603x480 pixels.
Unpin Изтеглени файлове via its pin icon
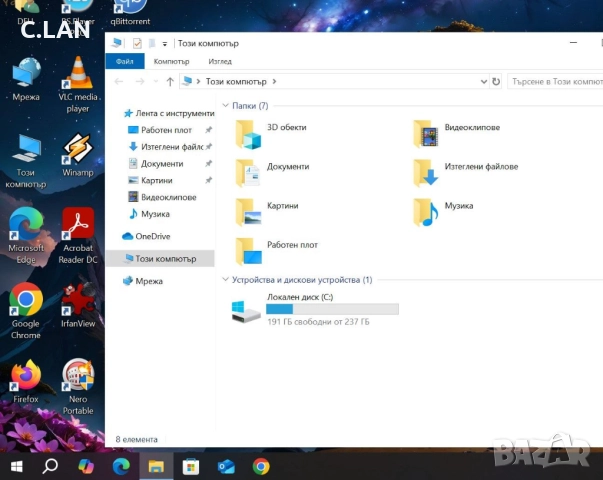(208, 147)
